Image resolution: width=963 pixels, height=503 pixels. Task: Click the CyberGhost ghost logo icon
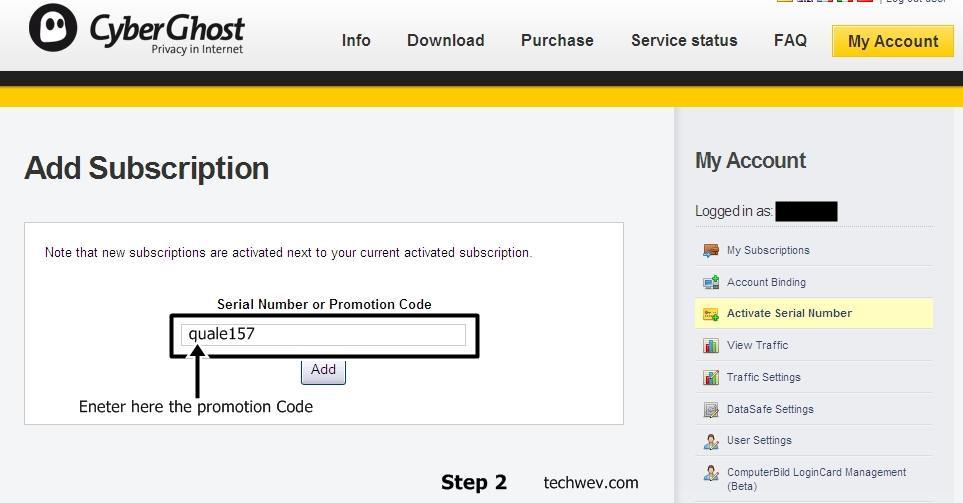pos(53,28)
